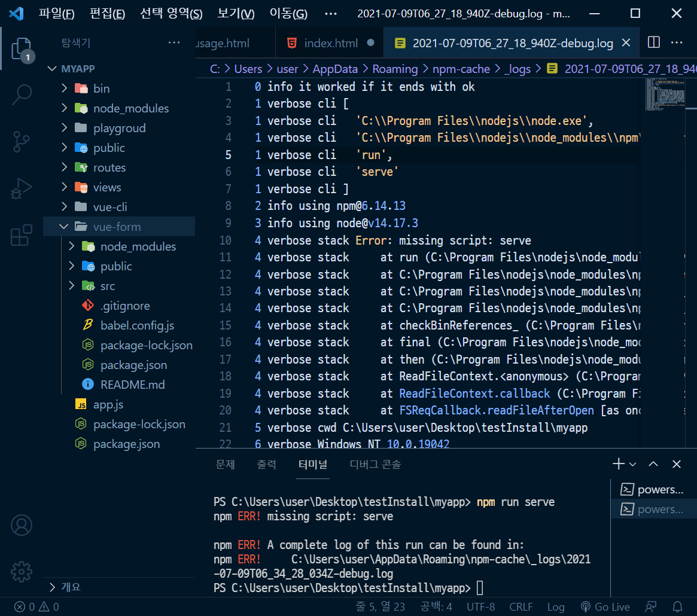Open the Search view in activity bar
This screenshot has height=616, width=697.
coord(22,94)
